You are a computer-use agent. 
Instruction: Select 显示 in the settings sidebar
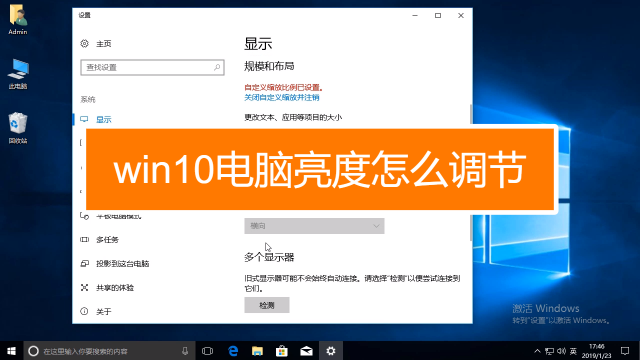click(x=104, y=119)
